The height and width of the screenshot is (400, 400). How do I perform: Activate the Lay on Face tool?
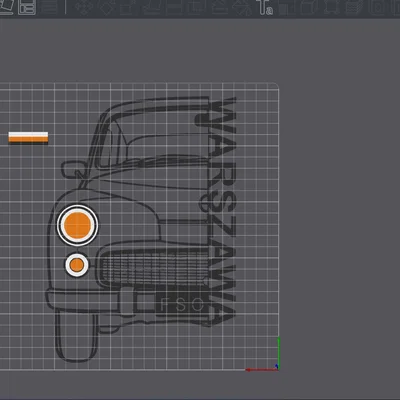tap(153, 7)
